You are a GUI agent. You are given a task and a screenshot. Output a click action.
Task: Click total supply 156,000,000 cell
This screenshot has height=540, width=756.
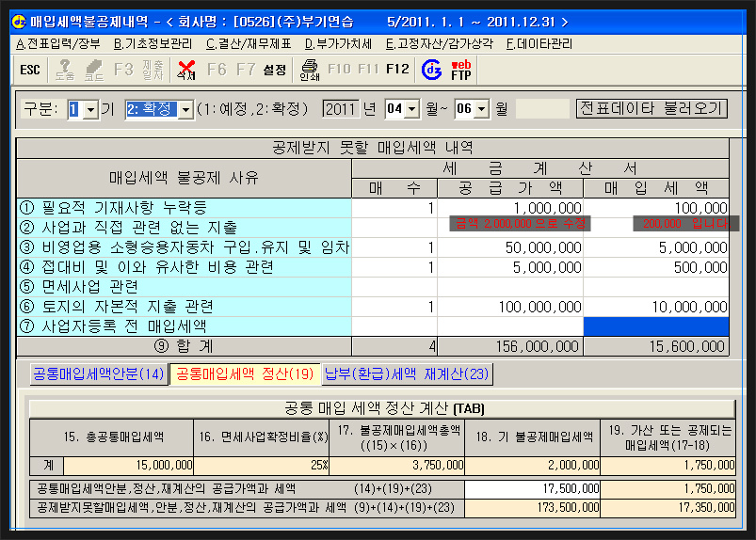click(x=510, y=346)
